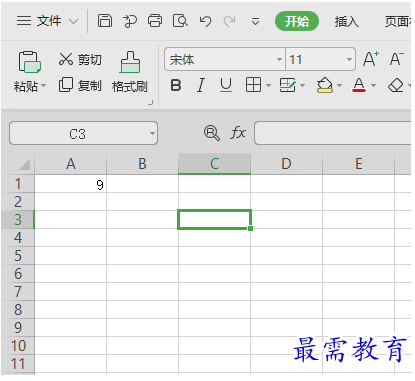Select row 2 header
The width and height of the screenshot is (415, 381).
(18, 202)
